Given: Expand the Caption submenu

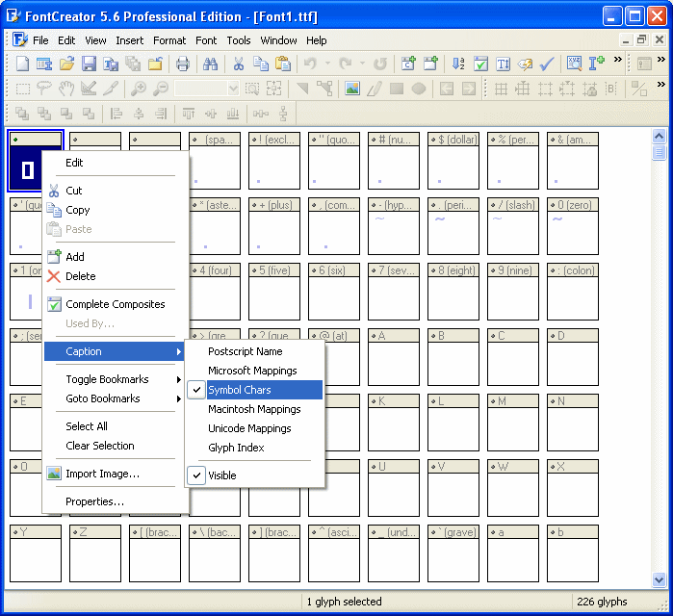Looking at the screenshot, I should tap(115, 351).
